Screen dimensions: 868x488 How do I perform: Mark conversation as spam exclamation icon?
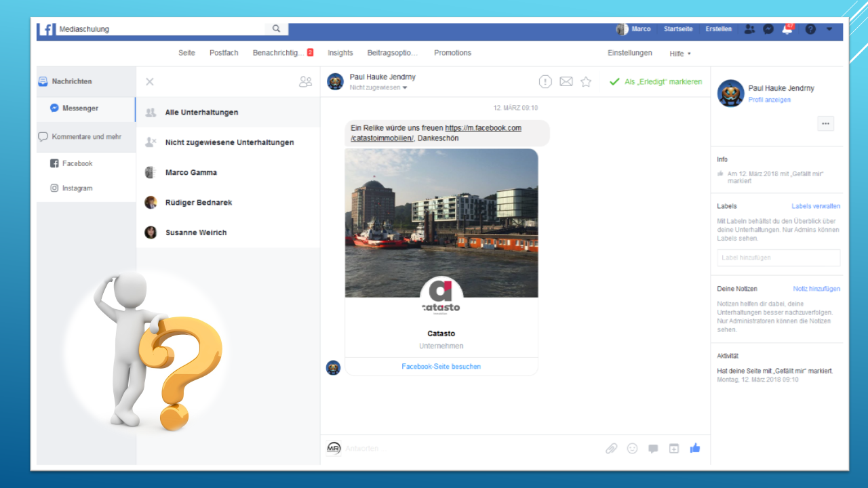click(x=545, y=81)
